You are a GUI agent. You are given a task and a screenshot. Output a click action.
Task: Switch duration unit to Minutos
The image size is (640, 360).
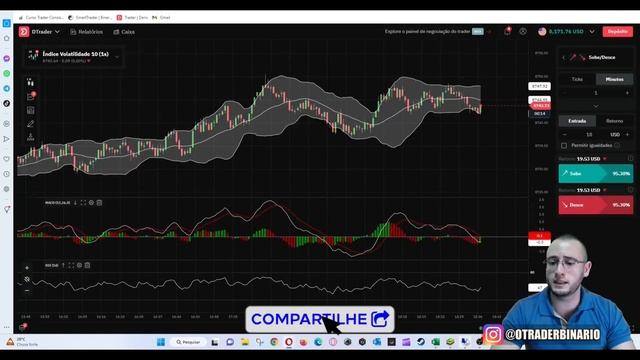(614, 79)
